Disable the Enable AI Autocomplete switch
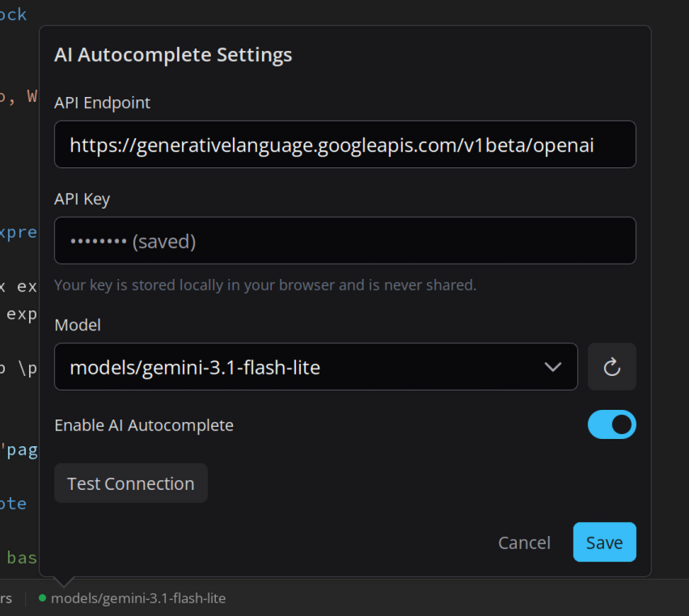The height and width of the screenshot is (616, 689). (611, 424)
